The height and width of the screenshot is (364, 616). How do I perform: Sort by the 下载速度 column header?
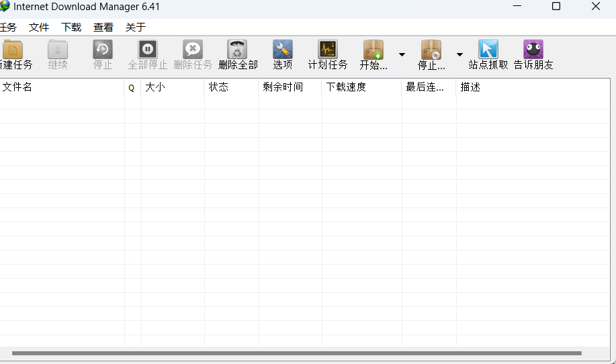pos(361,87)
